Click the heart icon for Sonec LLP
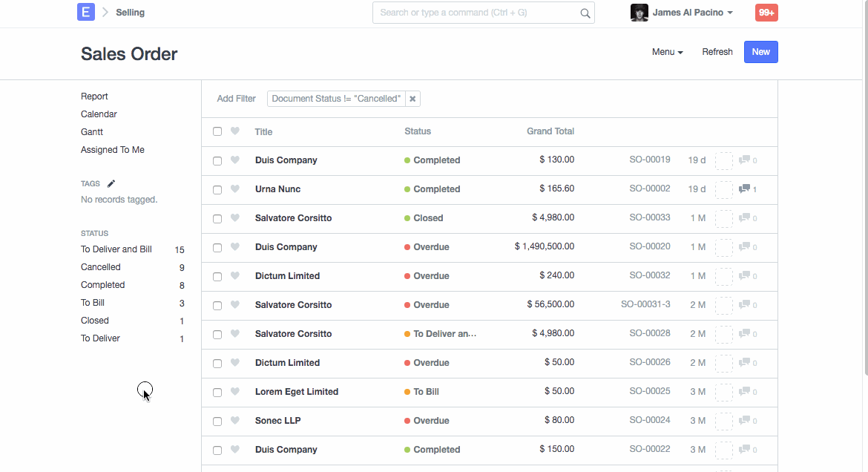The width and height of the screenshot is (868, 472). point(235,421)
